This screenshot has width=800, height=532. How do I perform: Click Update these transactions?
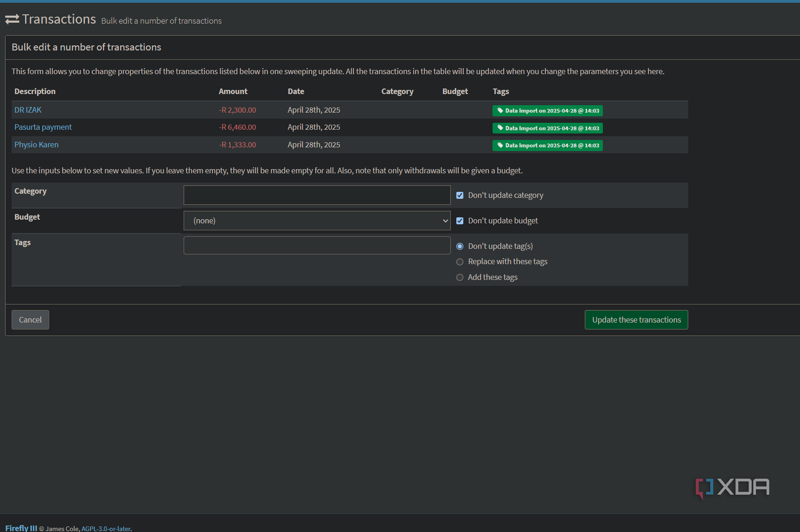[636, 320]
